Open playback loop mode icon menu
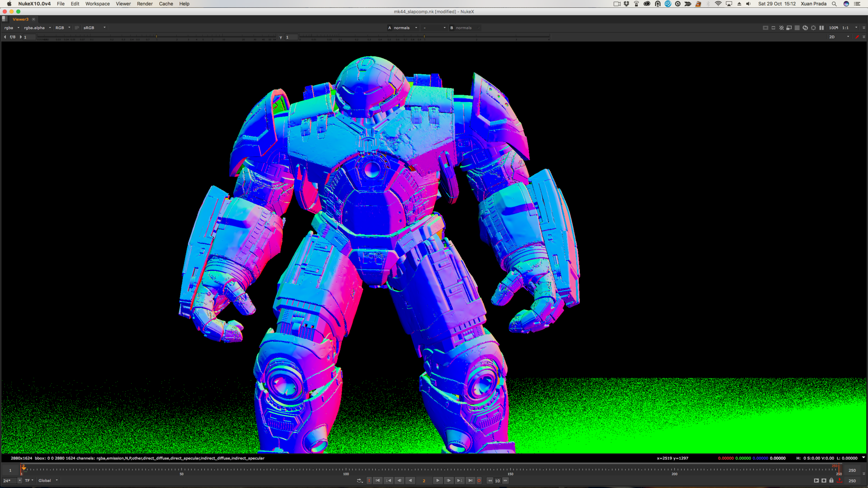Screen dimensions: 868x488 tap(360, 480)
